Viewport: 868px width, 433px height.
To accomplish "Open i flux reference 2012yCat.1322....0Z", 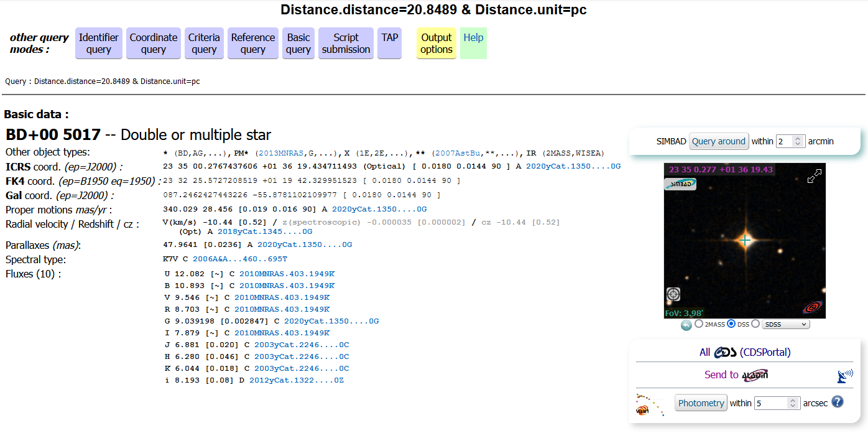I will click(297, 380).
